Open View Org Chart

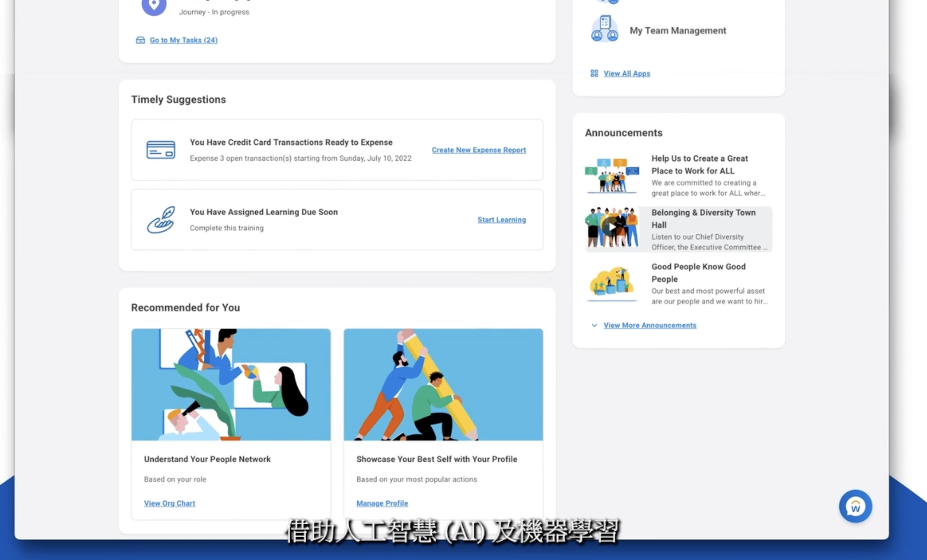click(x=169, y=503)
